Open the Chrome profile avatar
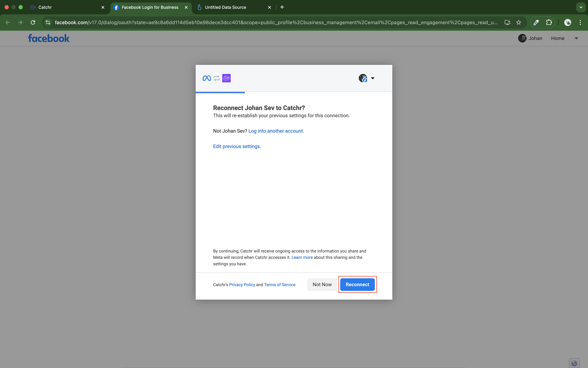This screenshot has height=368, width=588. [x=568, y=22]
